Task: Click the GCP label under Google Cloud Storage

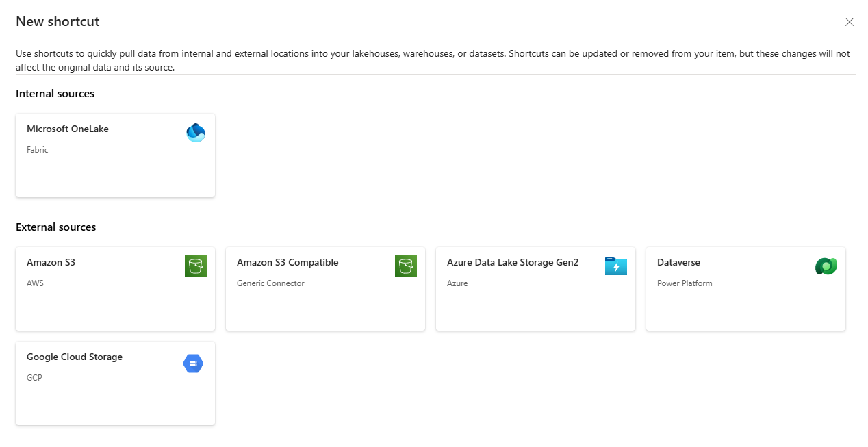Action: 34,378
